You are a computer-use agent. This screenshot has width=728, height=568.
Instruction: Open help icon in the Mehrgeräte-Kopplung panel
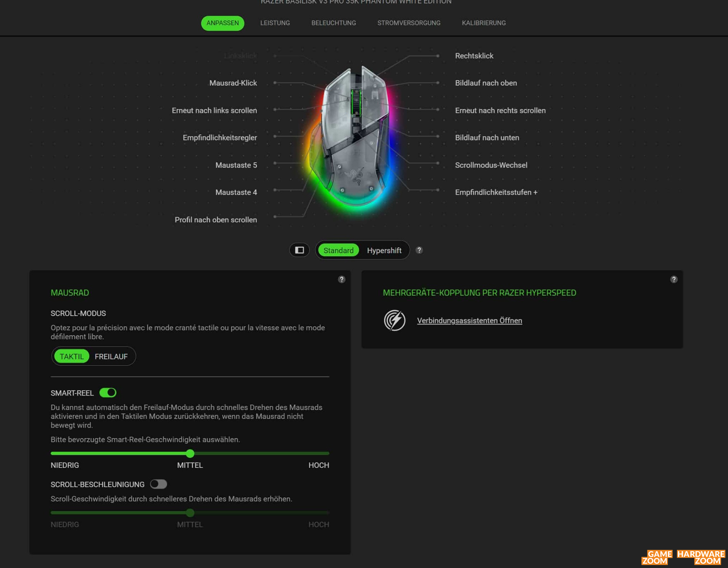(674, 279)
